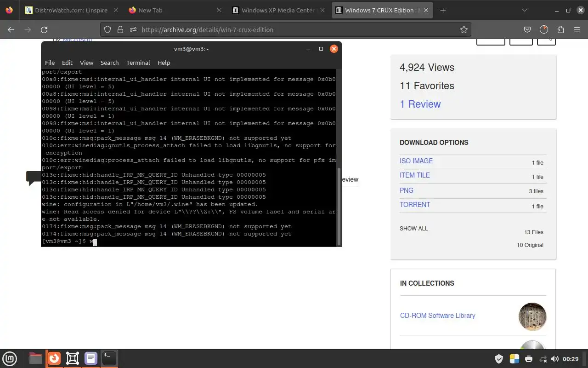Open the Terminal menu in terminal menubar
The width and height of the screenshot is (588, 368).
point(138,63)
